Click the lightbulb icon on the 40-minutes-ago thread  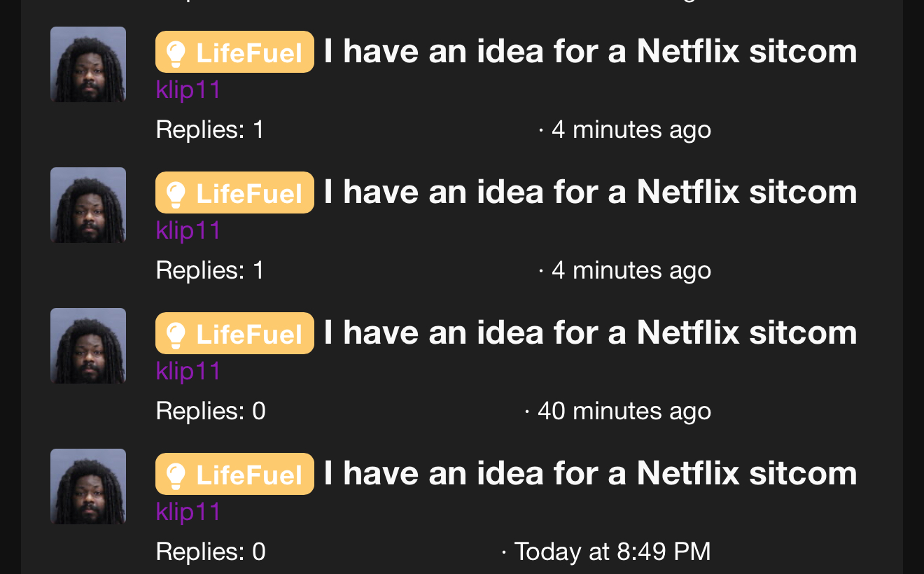(175, 335)
